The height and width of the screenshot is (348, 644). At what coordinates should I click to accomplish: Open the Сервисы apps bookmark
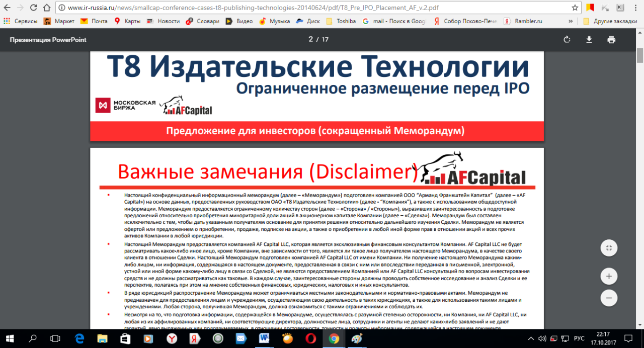click(20, 21)
